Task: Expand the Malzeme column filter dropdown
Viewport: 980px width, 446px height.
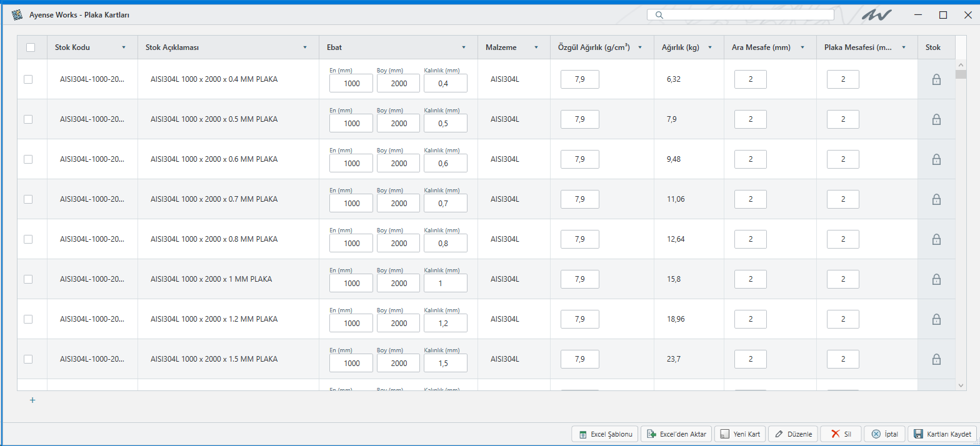Action: [536, 47]
